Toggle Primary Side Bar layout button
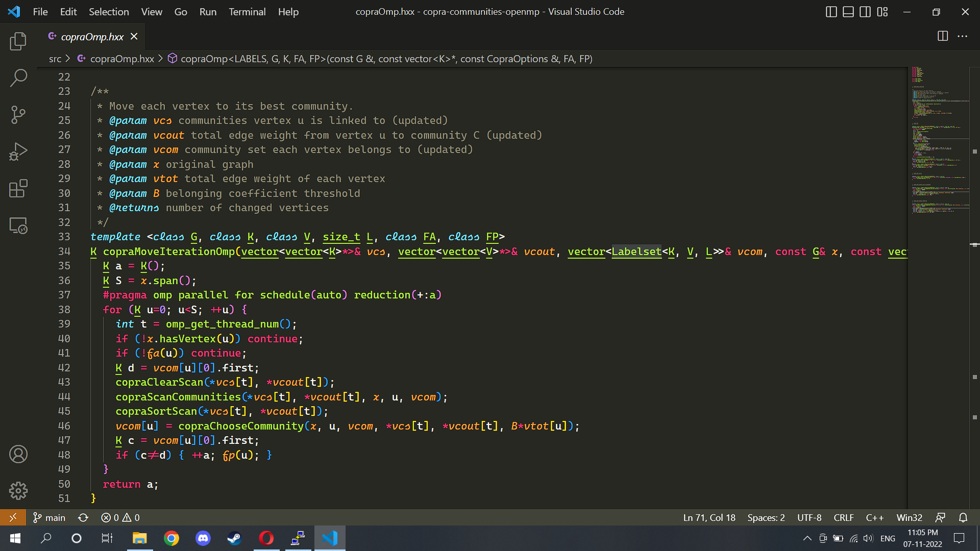 [x=831, y=12]
